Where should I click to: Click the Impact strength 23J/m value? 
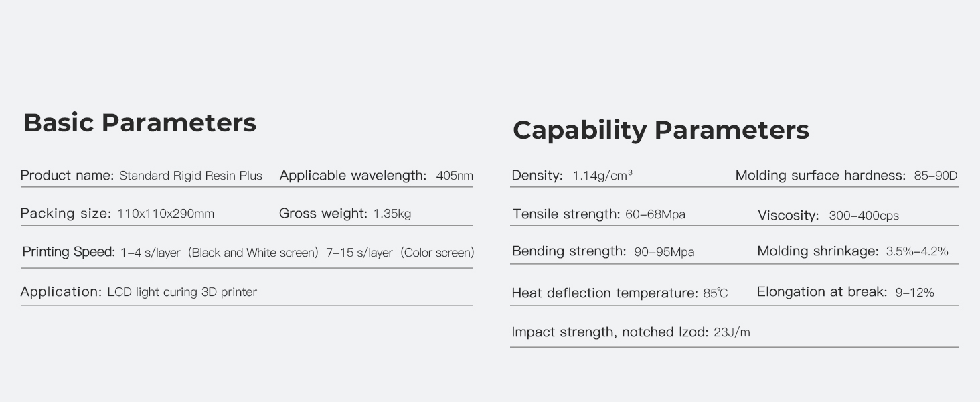[732, 332]
